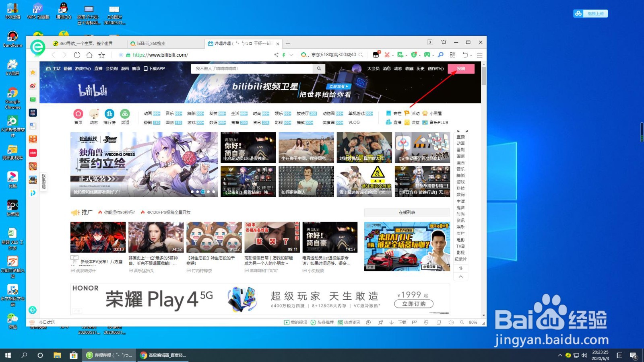Click the browser address bar URL
The height and width of the screenshot is (362, 644).
click(x=160, y=55)
